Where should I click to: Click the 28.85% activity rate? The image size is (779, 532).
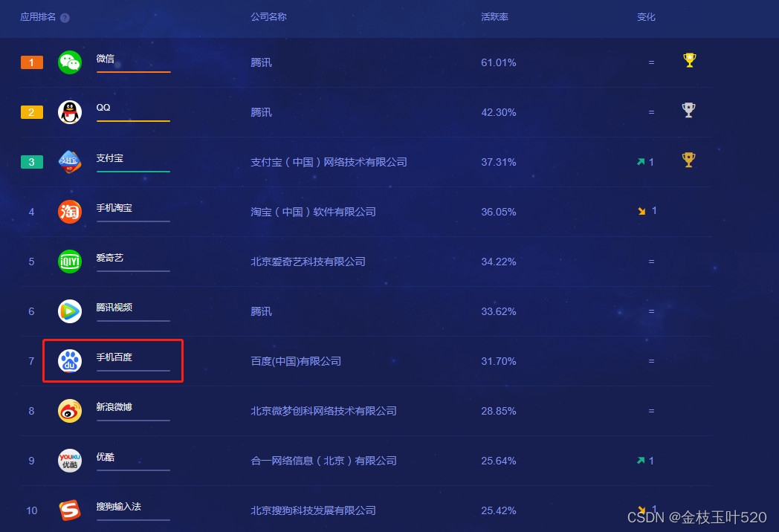(498, 411)
